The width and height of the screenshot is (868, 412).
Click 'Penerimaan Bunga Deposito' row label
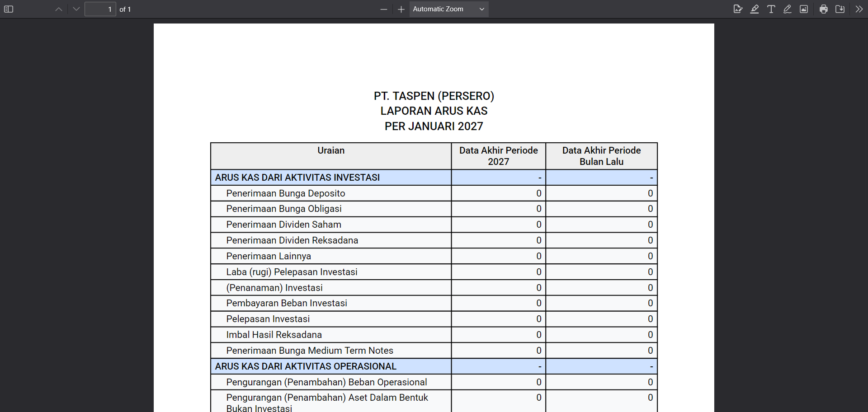pos(286,193)
